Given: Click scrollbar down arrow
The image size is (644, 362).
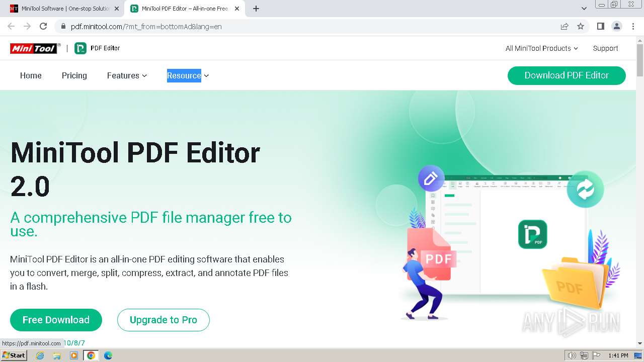Looking at the screenshot, I should tap(640, 343).
